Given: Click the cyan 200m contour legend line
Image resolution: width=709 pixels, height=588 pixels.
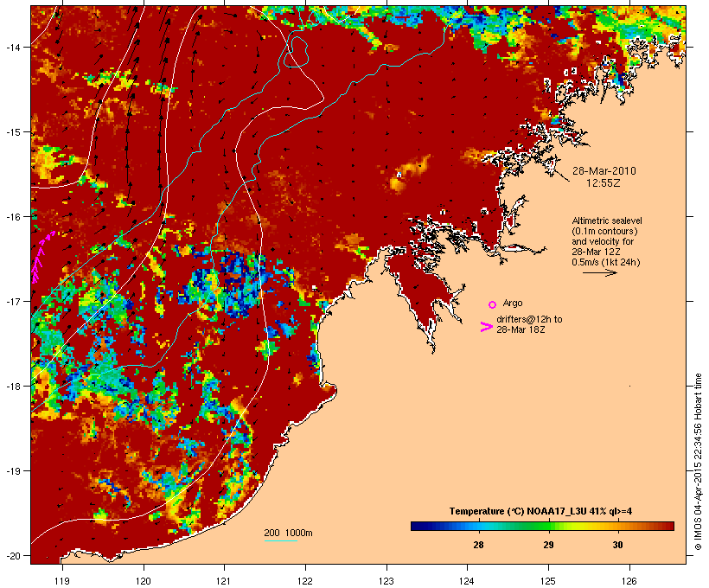Looking at the screenshot, I should pyautogui.click(x=281, y=540).
